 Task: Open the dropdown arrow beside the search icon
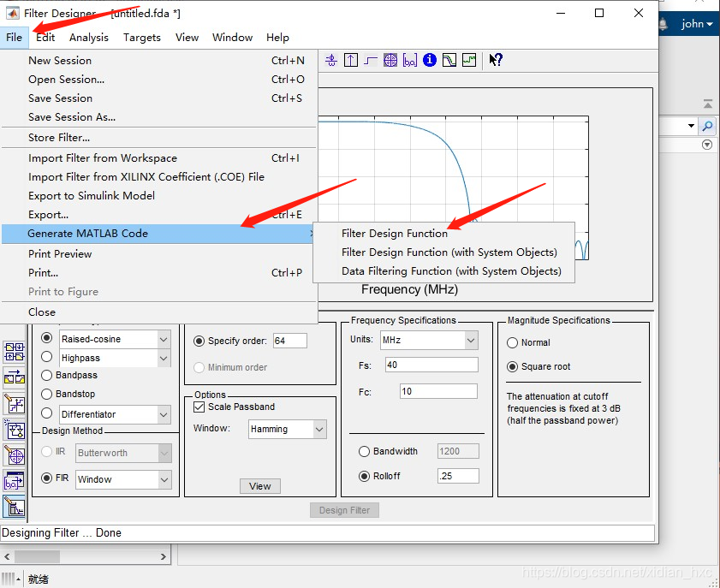click(x=691, y=125)
